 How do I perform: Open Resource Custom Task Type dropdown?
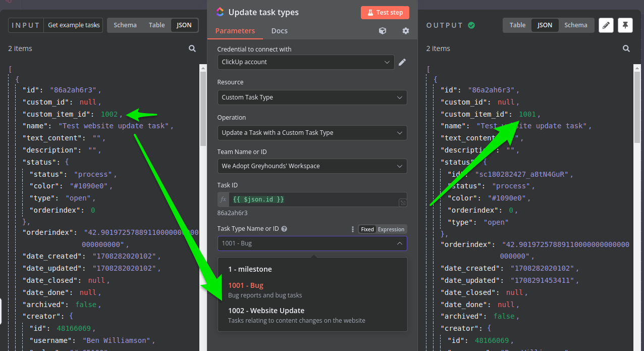312,97
